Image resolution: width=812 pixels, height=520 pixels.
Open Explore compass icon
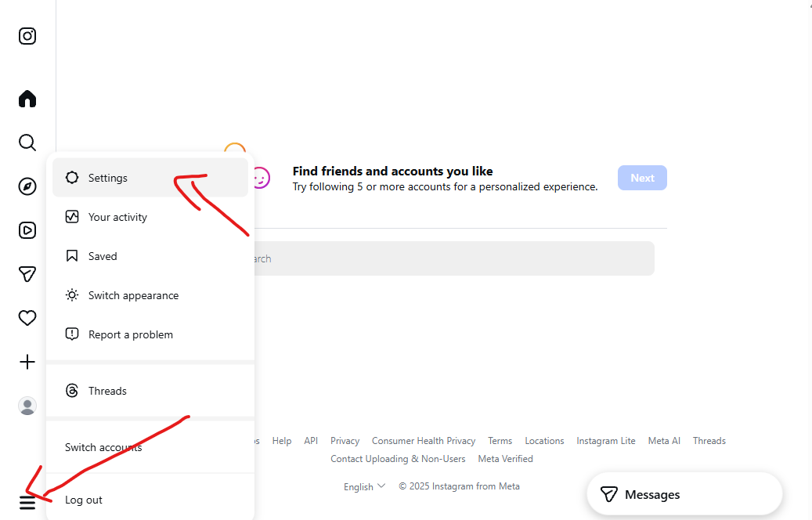[27, 186]
